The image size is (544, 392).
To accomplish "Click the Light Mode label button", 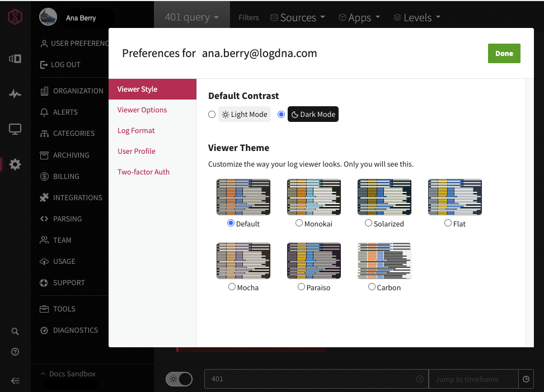I will point(245,115).
